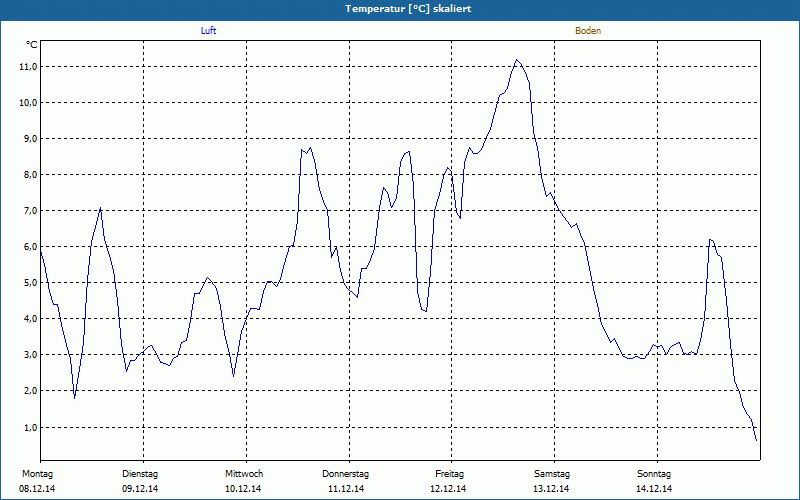Click the "Freitag" day label
Screen dimensions: 800x500
click(x=449, y=474)
